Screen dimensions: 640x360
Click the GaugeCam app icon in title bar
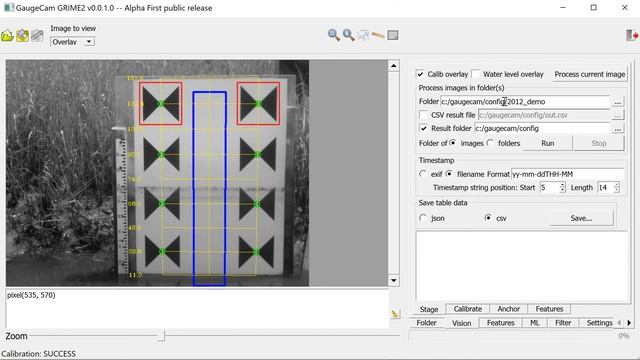point(9,7)
